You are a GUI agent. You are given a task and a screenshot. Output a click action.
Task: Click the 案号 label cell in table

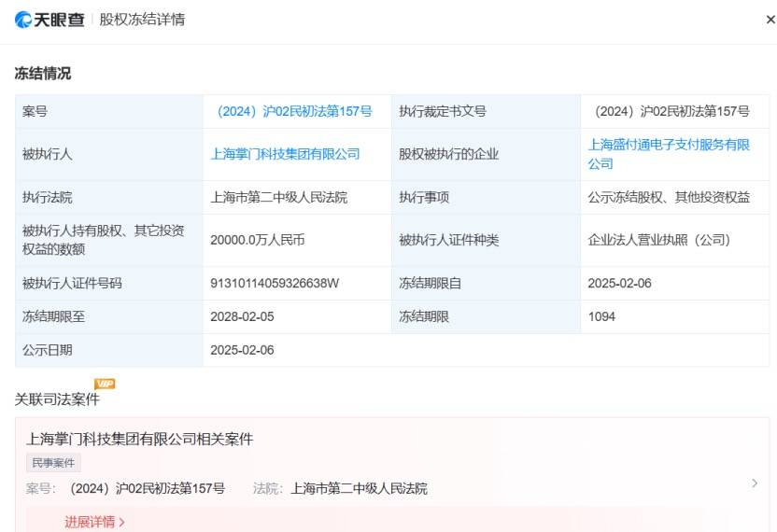(109, 111)
